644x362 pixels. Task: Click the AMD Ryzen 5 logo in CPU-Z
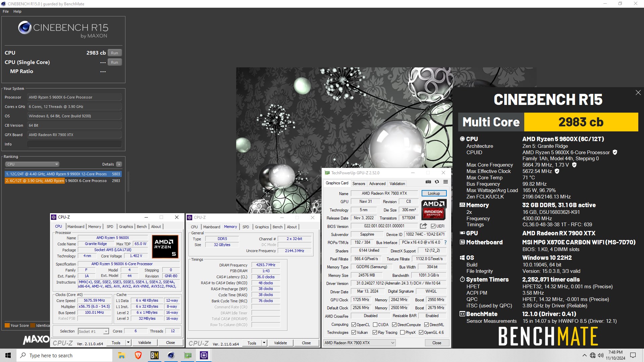pos(165,247)
